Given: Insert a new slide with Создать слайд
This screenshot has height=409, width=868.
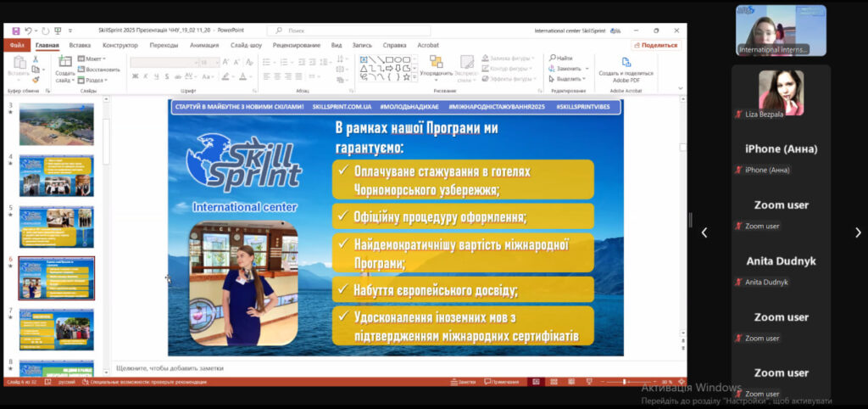Looking at the screenshot, I should [65, 68].
